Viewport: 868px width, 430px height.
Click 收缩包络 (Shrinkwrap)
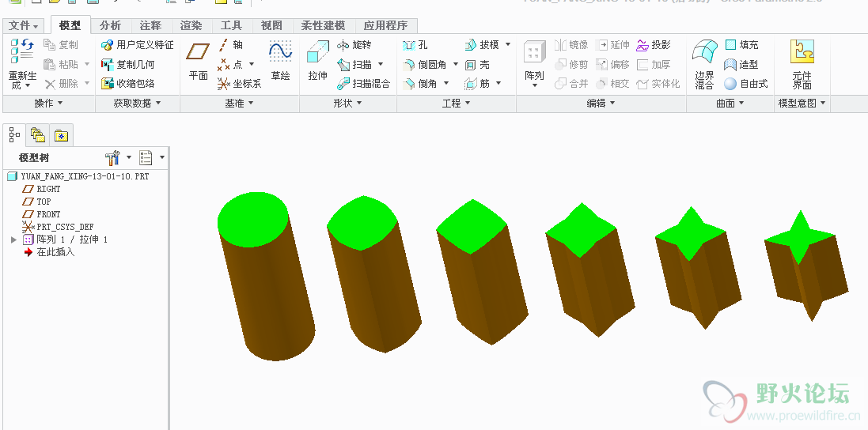point(128,84)
